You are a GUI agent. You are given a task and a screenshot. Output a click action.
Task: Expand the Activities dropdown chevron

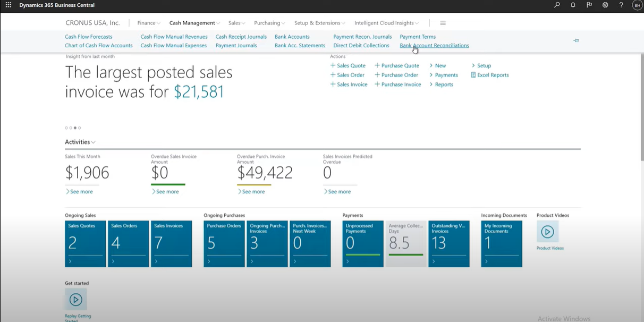pyautogui.click(x=94, y=142)
